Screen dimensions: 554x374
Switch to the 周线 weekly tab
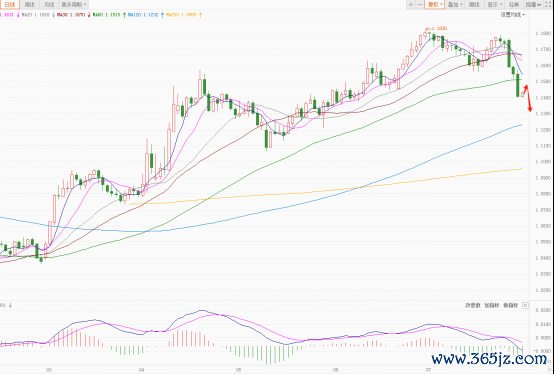coord(30,5)
